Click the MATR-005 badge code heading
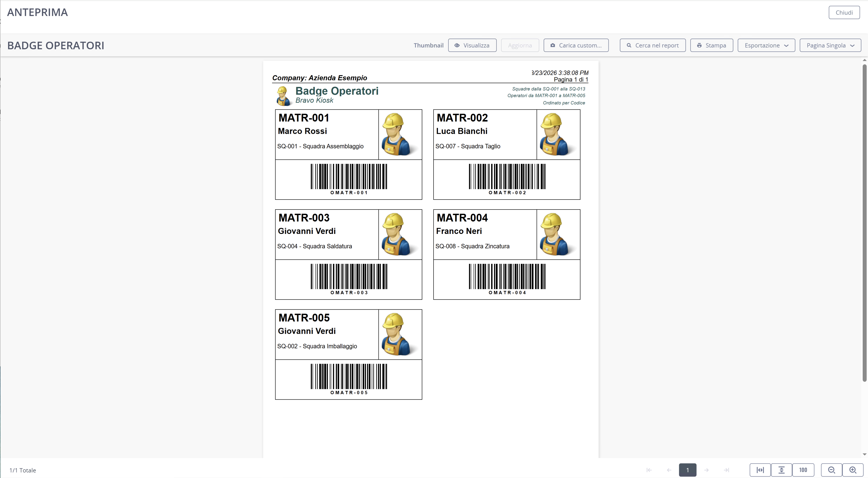Viewport: 868px width, 478px height. coord(304,318)
